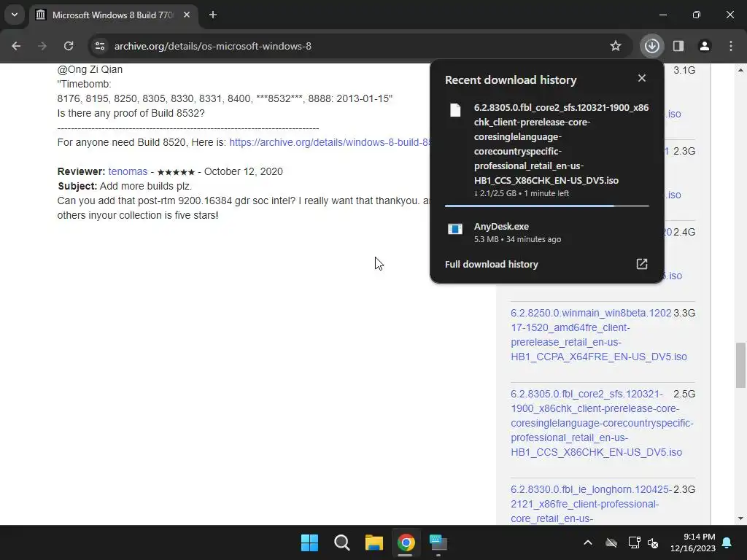Image resolution: width=747 pixels, height=560 pixels.
Task: Toggle the downloads toolbar button
Action: pos(651,46)
